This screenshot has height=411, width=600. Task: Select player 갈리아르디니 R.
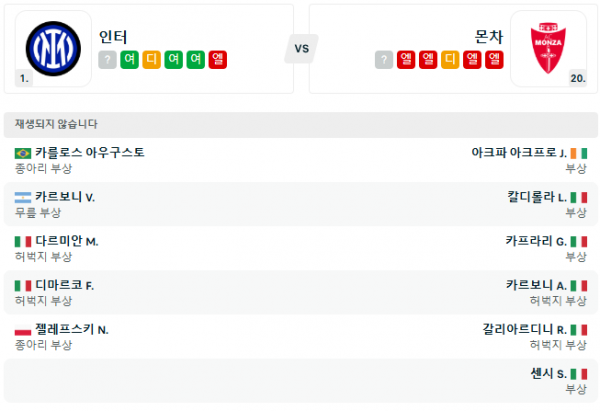point(524,329)
